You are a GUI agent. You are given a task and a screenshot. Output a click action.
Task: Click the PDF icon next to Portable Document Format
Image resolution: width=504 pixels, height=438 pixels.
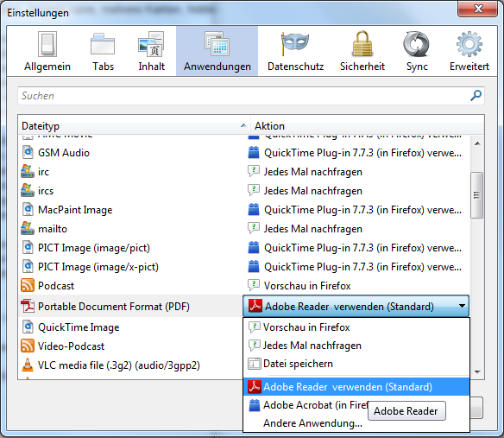click(x=28, y=306)
